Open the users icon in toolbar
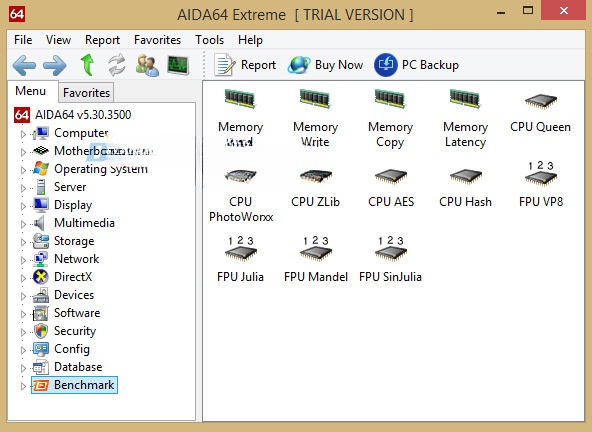This screenshot has height=432, width=592. point(147,65)
